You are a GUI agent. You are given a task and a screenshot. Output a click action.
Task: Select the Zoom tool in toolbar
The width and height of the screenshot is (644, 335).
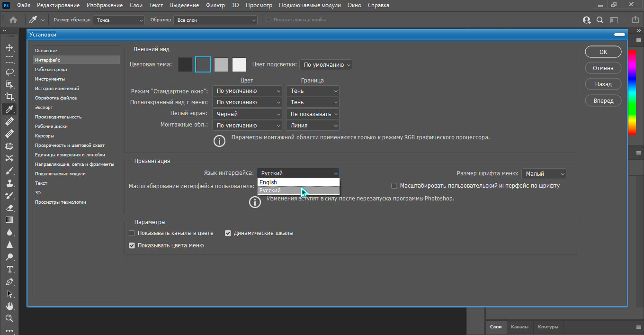coord(9,318)
